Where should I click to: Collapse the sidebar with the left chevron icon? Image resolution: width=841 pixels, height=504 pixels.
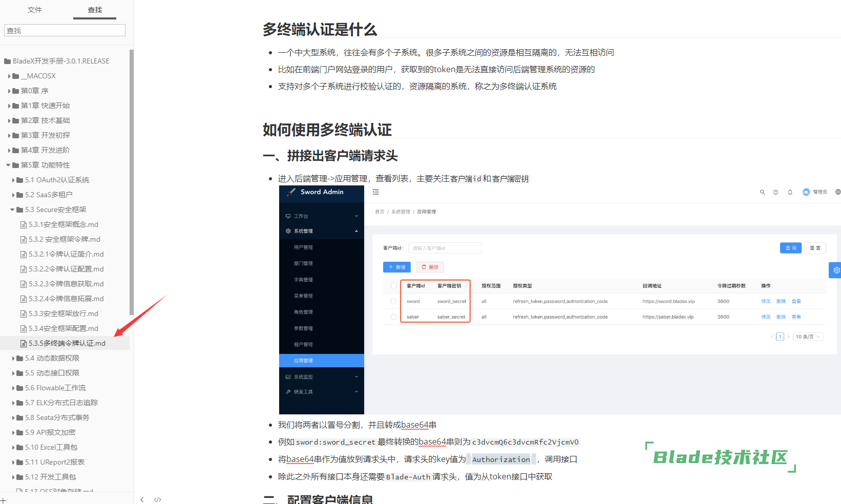[x=142, y=499]
